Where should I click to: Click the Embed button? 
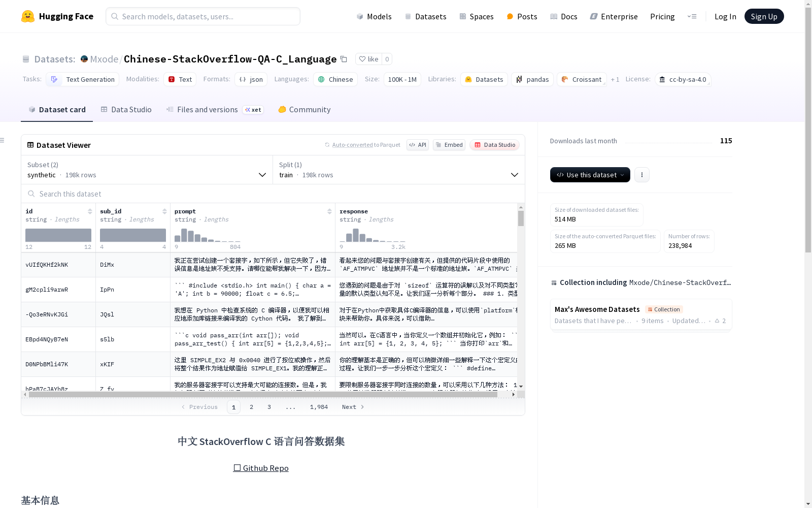coord(449,145)
